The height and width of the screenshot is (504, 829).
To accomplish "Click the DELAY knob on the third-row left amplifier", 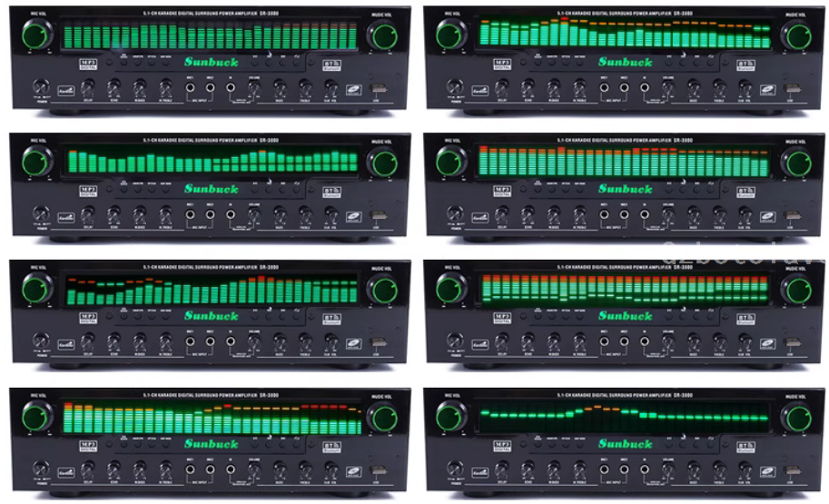I will click(x=88, y=341).
